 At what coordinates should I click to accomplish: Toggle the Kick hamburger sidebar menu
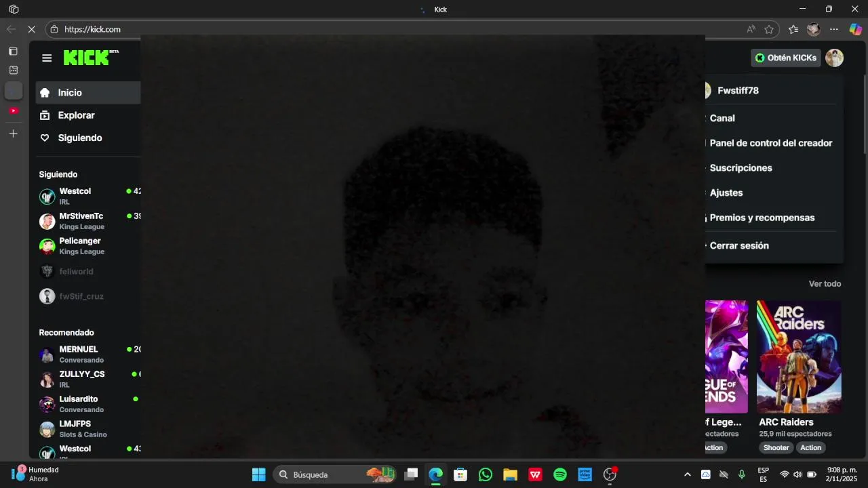point(47,58)
